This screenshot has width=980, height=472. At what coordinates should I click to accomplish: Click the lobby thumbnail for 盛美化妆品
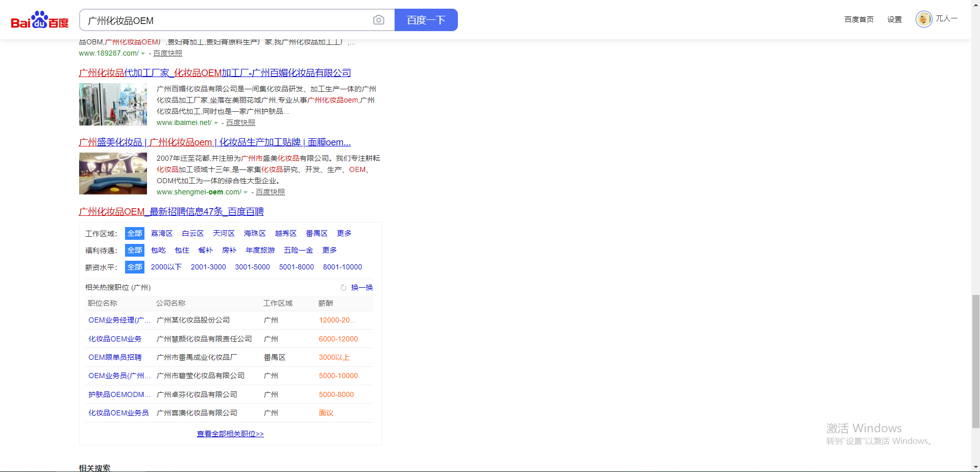[113, 173]
